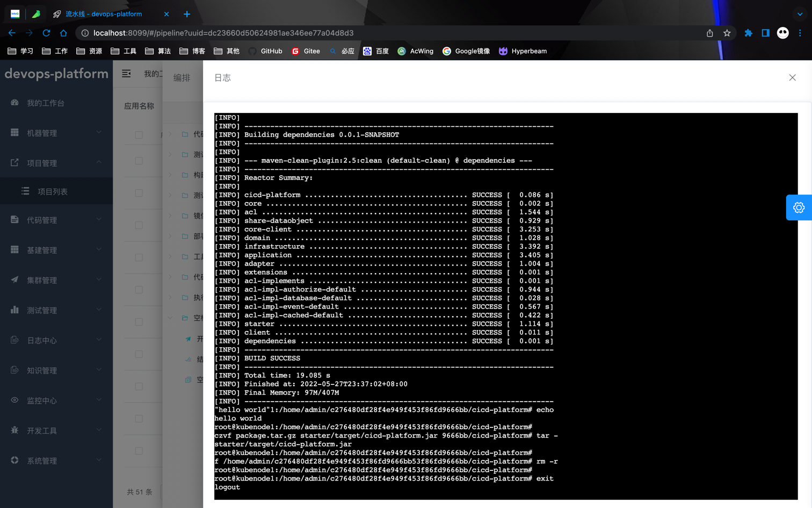The height and width of the screenshot is (508, 812).
Task: Click the Final Memory: 97M/407M line
Action: (277, 393)
